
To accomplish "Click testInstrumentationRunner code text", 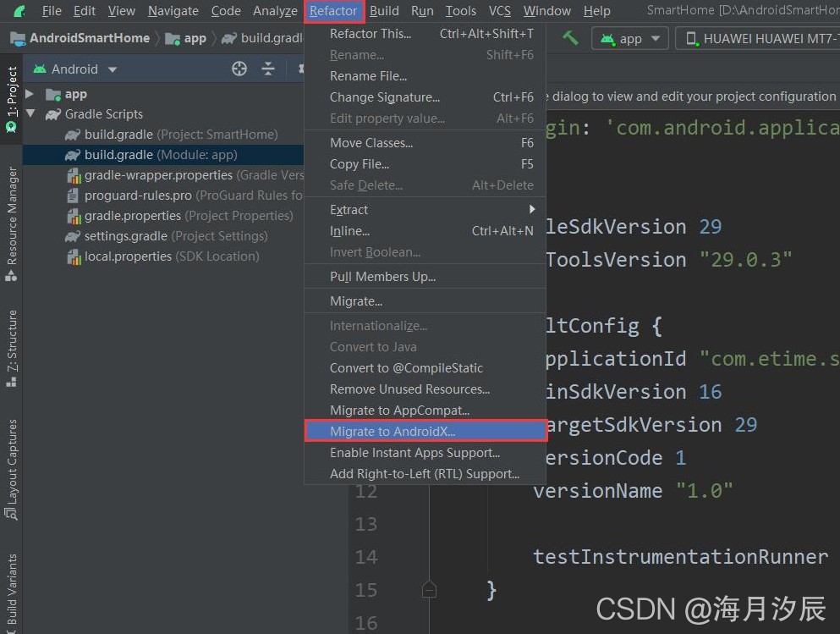I will tap(680, 557).
